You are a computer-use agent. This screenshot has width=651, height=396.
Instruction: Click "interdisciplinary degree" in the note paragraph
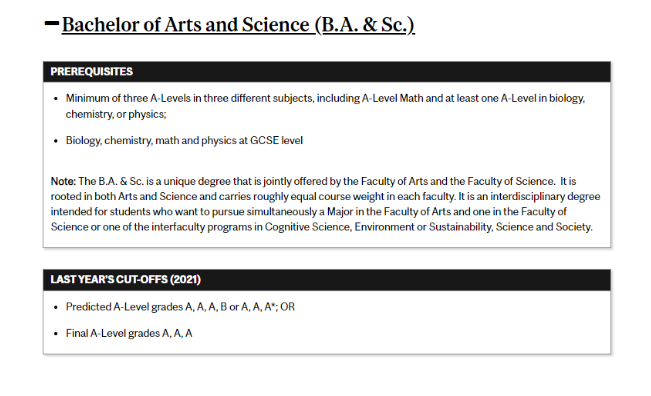coord(545,196)
